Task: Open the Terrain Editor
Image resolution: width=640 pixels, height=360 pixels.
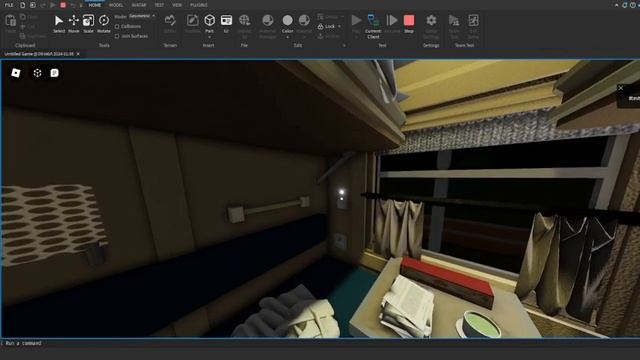Action: point(170,24)
